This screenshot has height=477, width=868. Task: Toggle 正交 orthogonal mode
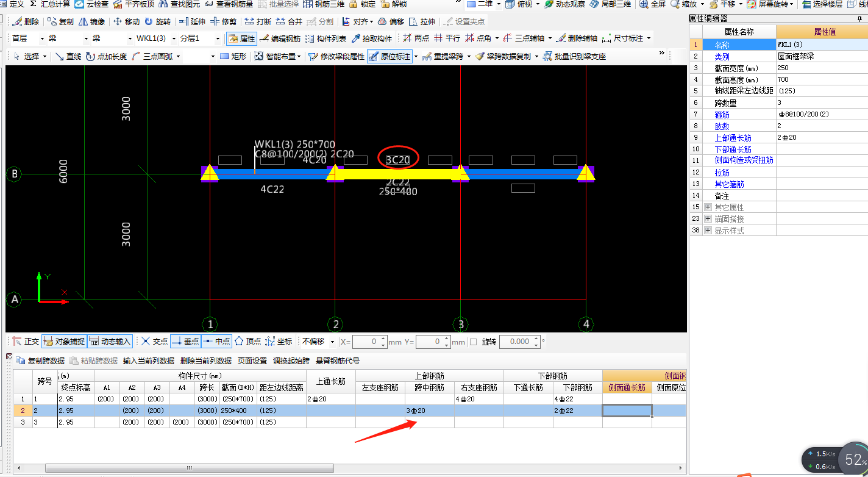[x=26, y=342]
